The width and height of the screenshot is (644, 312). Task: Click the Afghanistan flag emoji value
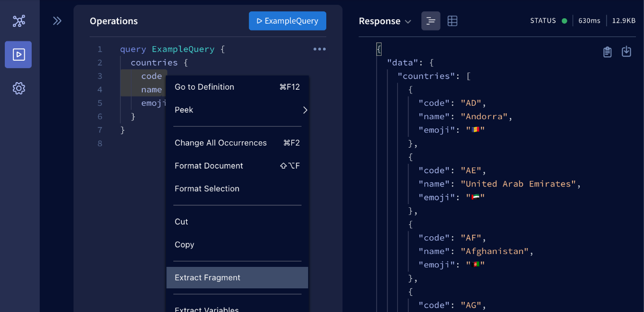point(475,265)
